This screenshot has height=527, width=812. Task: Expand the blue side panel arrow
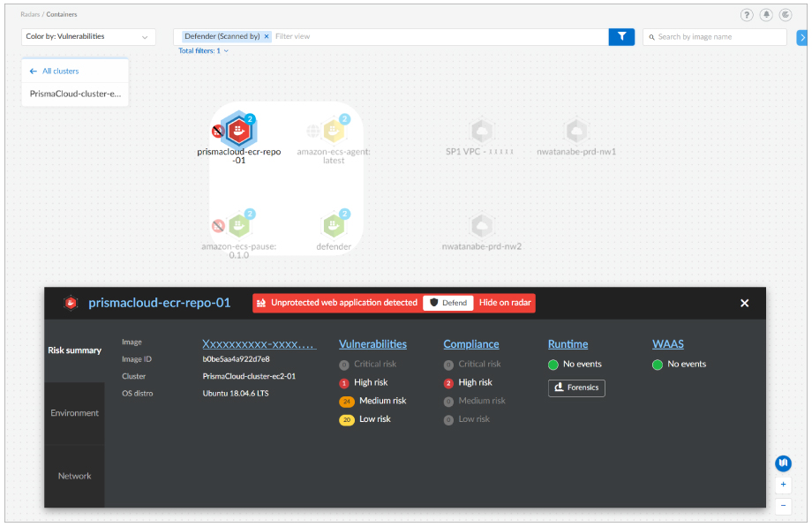pos(802,37)
